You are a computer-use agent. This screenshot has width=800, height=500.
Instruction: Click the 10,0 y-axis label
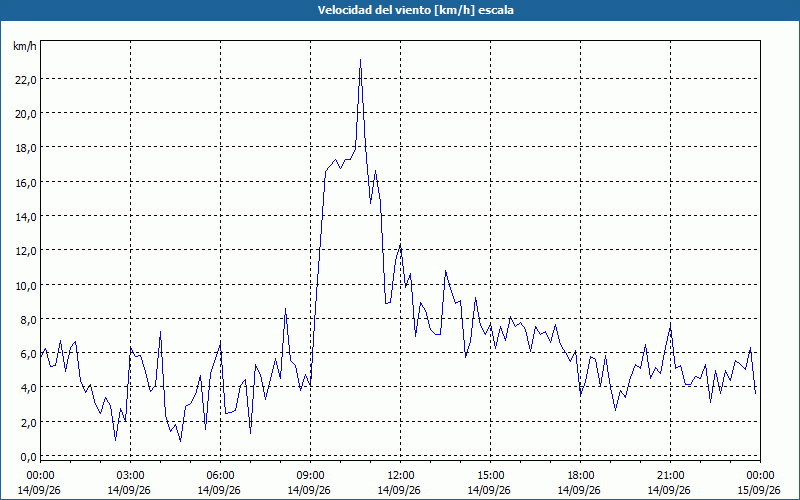click(26, 286)
